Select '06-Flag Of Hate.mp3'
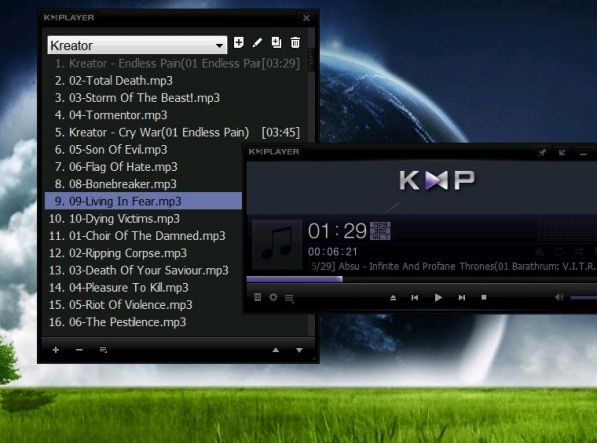The image size is (597, 443). click(144, 167)
